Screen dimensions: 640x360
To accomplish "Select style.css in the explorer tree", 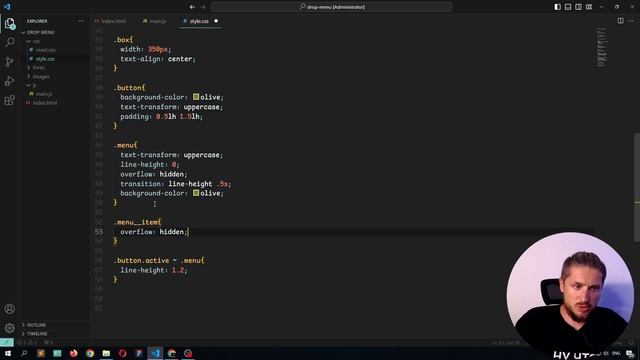I will [x=45, y=59].
